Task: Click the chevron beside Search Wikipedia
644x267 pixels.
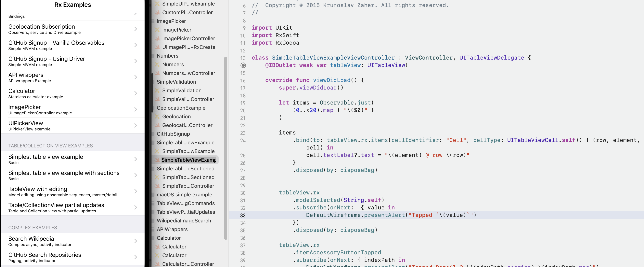Action: pos(135,241)
